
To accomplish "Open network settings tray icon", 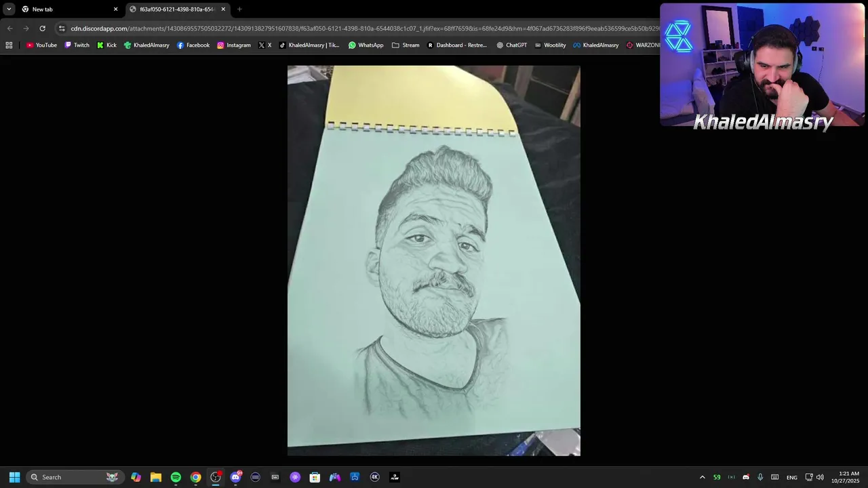I will [x=809, y=477].
